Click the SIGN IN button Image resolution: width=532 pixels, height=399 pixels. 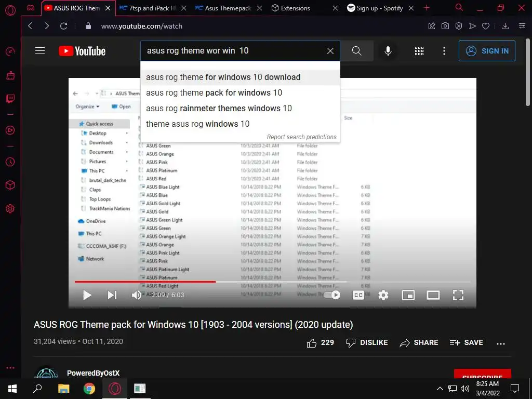(x=487, y=51)
